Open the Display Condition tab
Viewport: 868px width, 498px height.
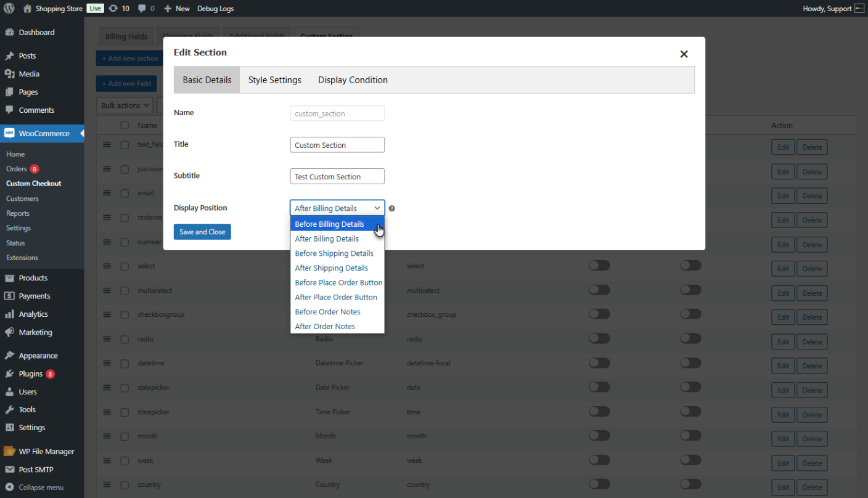(x=353, y=80)
